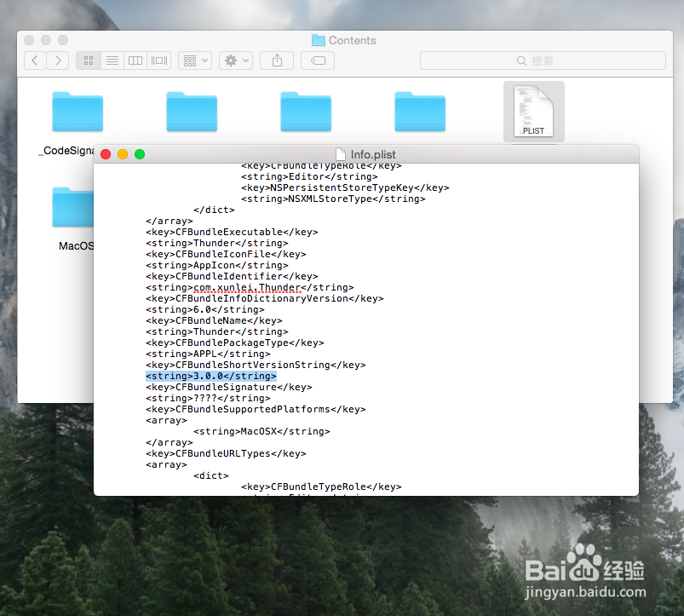Image resolution: width=684 pixels, height=616 pixels.
Task: Select the MacOS folder
Action: pyautogui.click(x=73, y=207)
